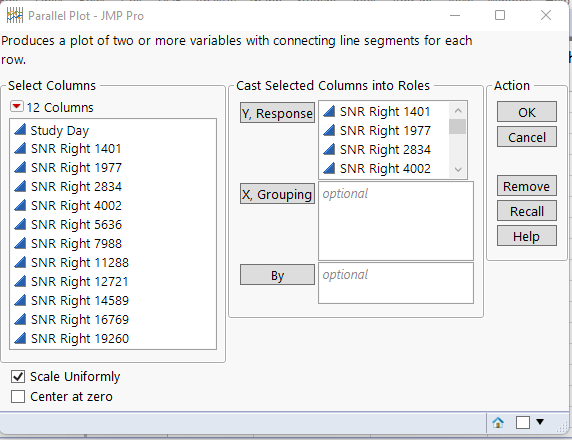Select SNR Right 14589 in column list
The height and width of the screenshot is (440, 572).
point(80,300)
